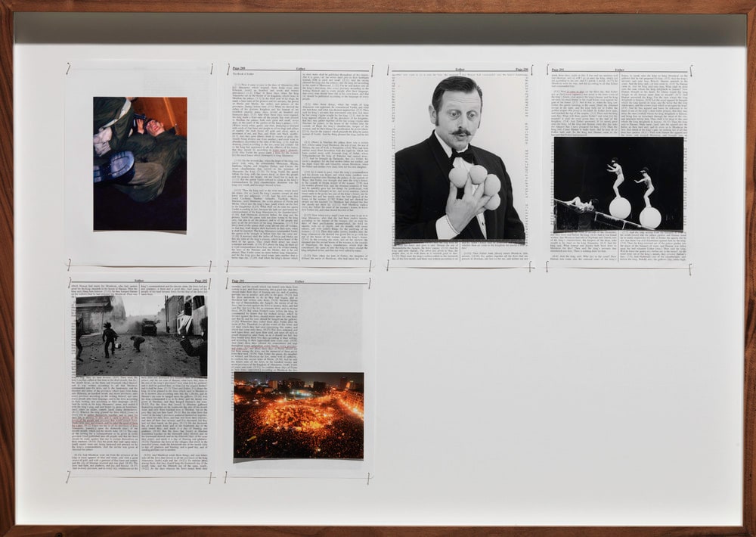
Task: Click the black-and-white street riot photograph
Action: point(142,337)
